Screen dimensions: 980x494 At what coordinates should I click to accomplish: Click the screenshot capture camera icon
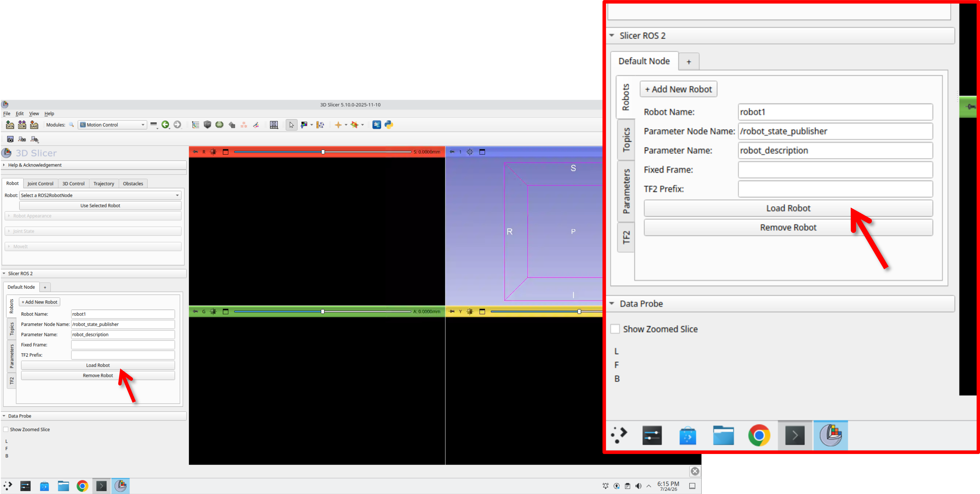10,139
